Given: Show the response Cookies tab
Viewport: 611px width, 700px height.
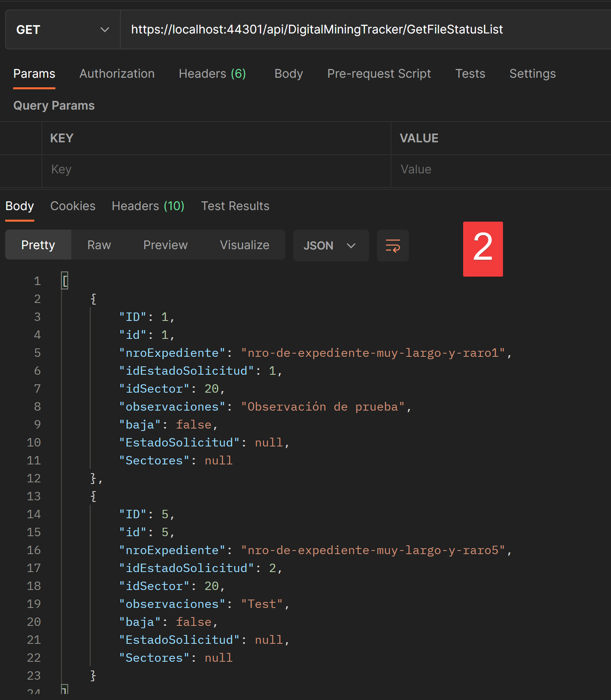Looking at the screenshot, I should point(73,206).
